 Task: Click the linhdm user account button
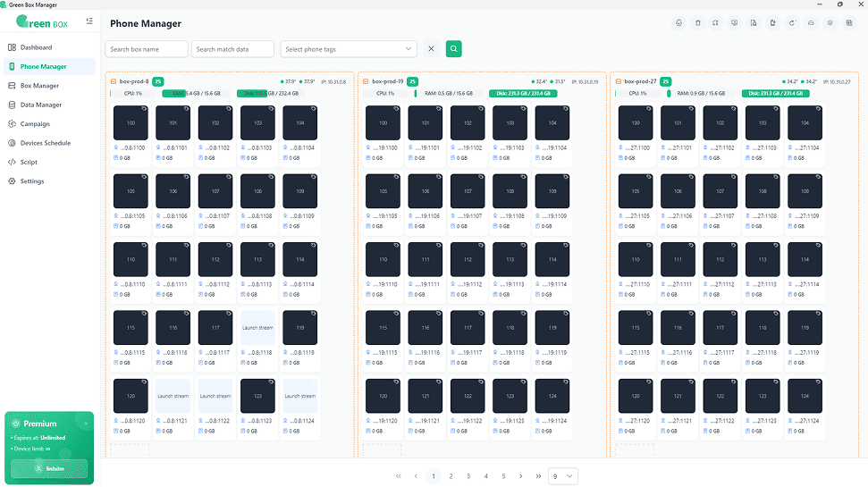coord(49,468)
